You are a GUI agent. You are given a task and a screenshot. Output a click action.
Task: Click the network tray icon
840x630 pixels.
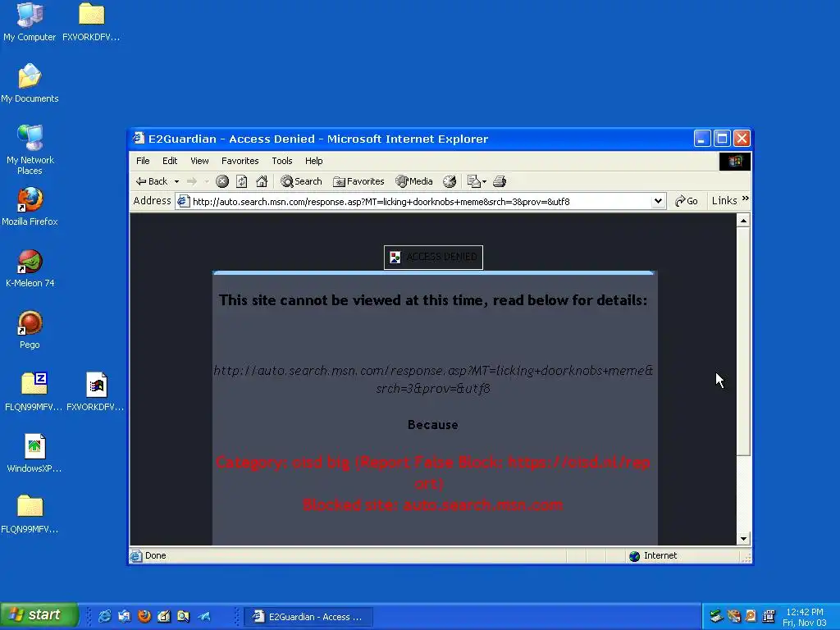(716, 616)
